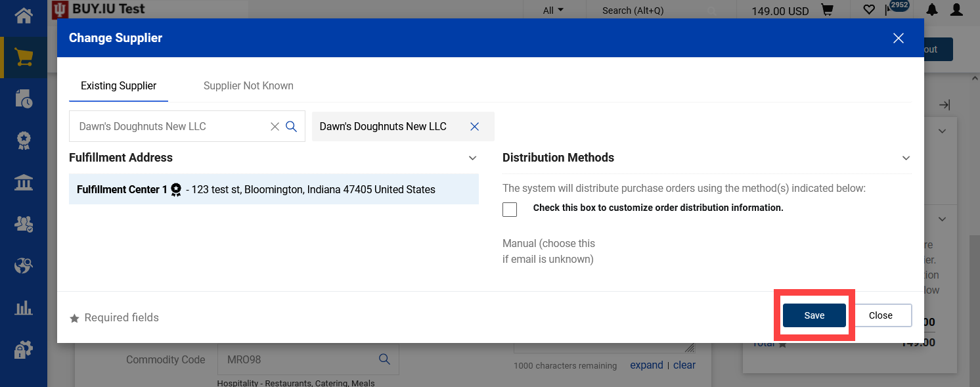Click the collapse panel arrow icon
The width and height of the screenshot is (980, 387).
pos(945,104)
